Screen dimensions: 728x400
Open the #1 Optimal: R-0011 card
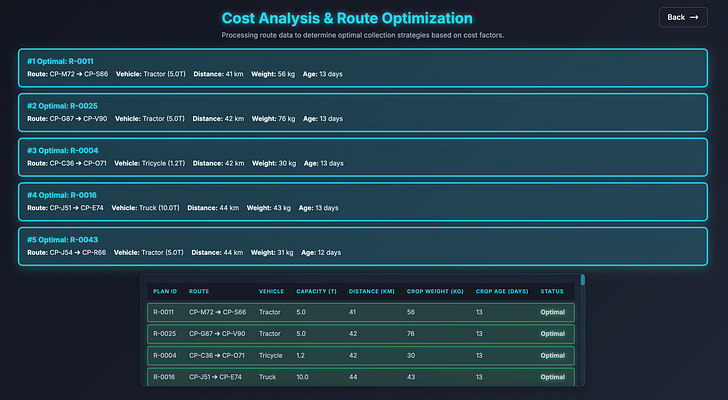[x=363, y=68]
